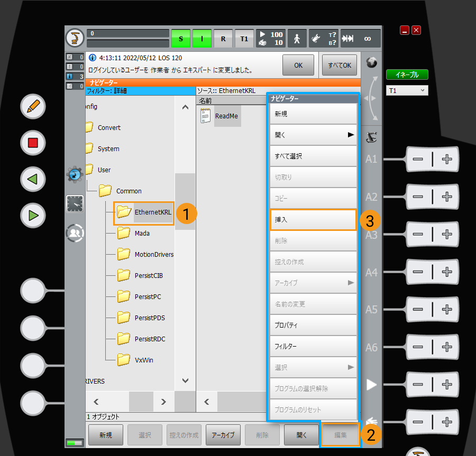The width and height of the screenshot is (476, 456).
Task: Choose 新規 in the navigator menu
Action: 313,114
